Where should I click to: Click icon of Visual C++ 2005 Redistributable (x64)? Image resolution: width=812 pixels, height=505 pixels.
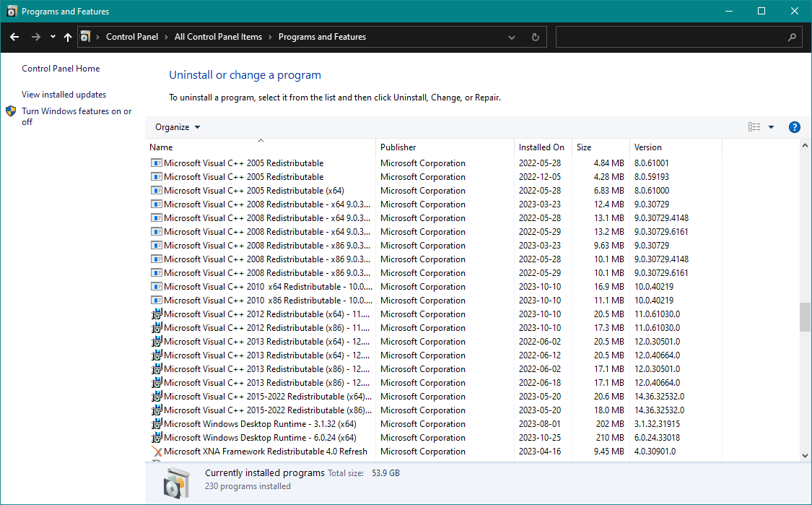[x=157, y=190]
